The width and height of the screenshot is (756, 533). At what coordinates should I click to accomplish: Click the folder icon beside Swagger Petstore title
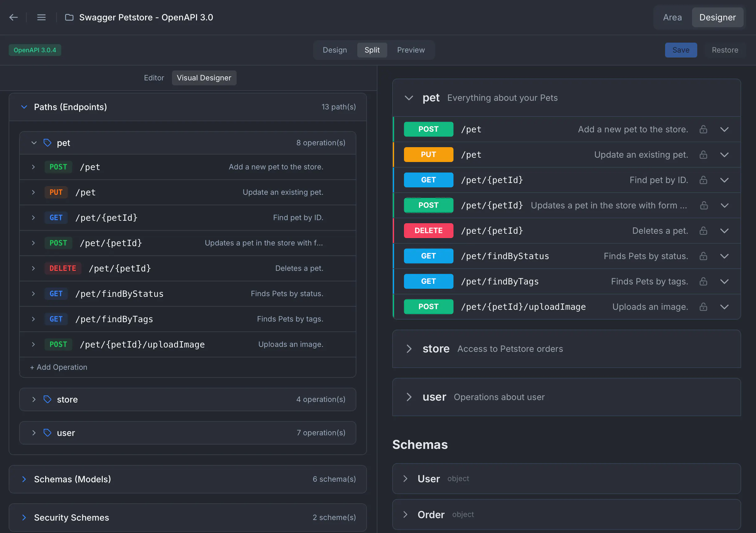point(69,17)
